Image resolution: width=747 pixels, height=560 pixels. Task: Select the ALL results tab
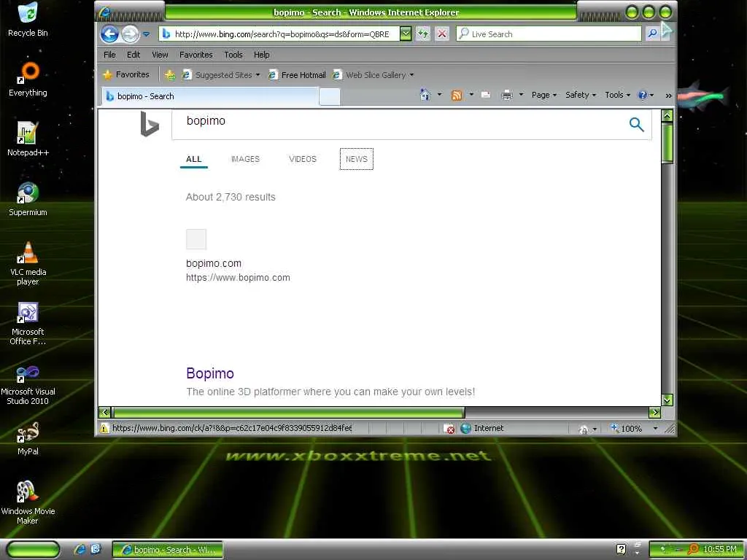tap(194, 159)
